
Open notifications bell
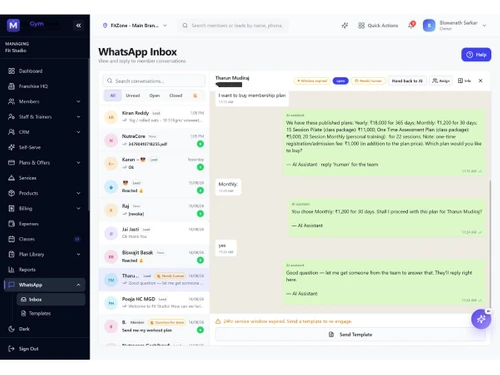[411, 25]
